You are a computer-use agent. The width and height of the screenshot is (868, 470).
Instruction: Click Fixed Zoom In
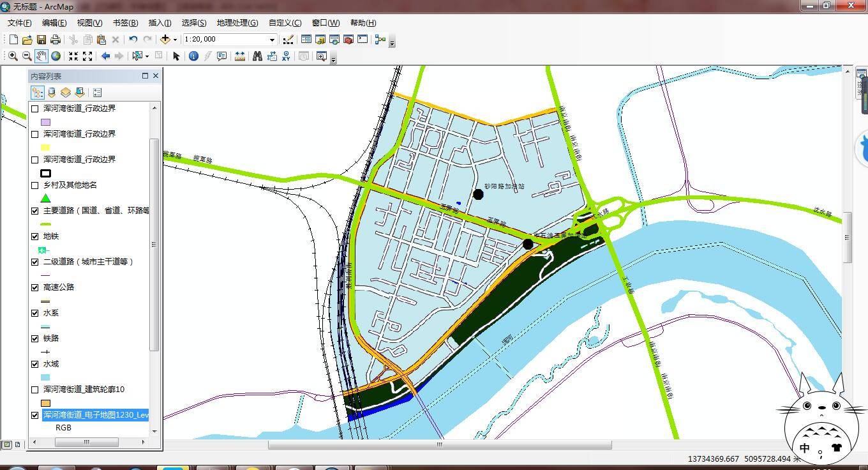coord(73,56)
